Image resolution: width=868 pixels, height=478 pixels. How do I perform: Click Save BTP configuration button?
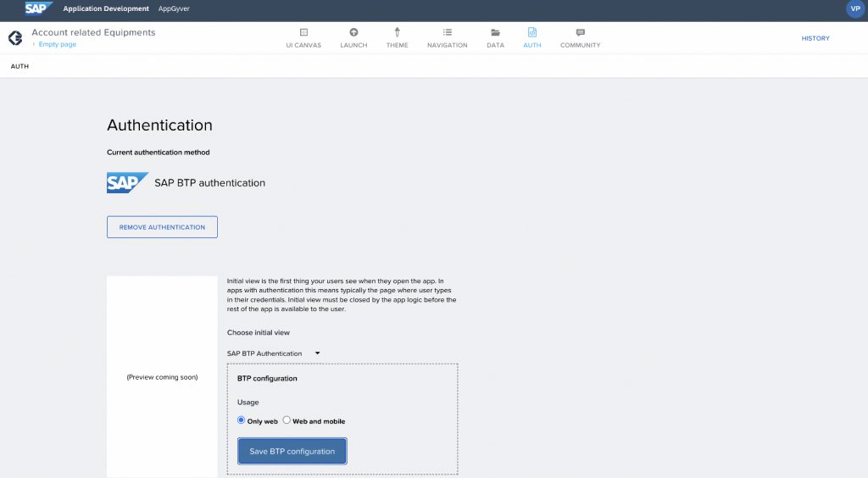click(292, 452)
